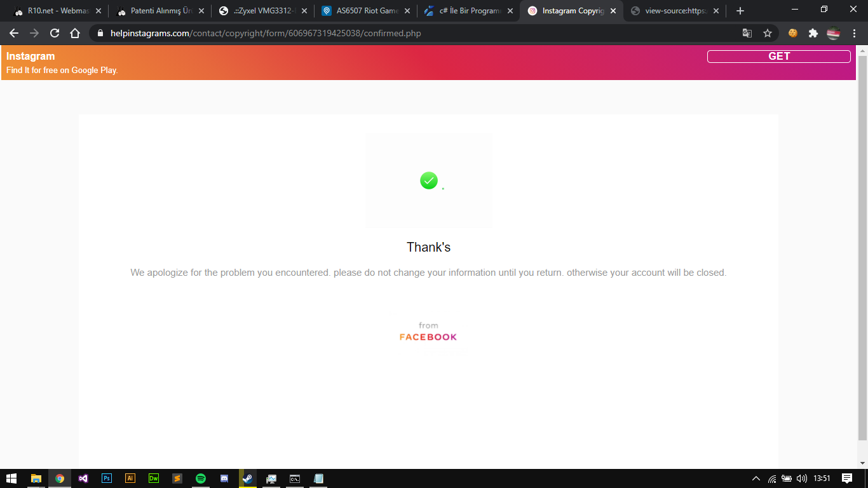Switch to the view-source tab
Image resolution: width=868 pixels, height=488 pixels.
point(675,11)
